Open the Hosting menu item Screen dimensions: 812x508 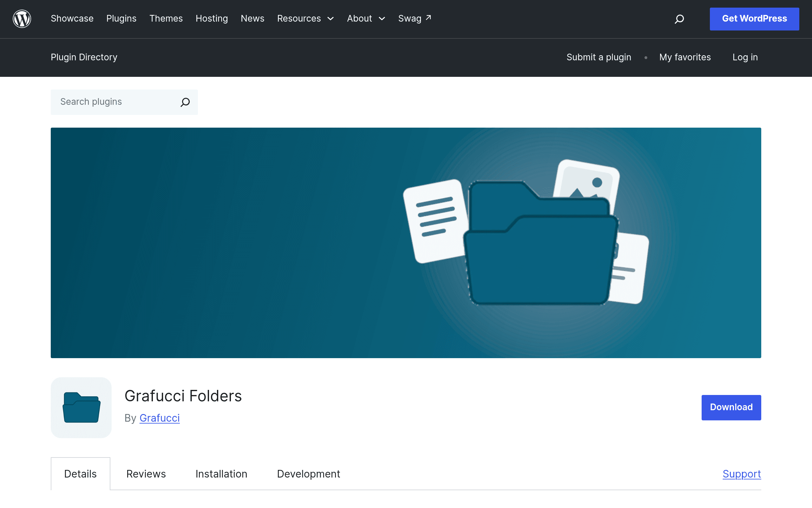click(212, 18)
